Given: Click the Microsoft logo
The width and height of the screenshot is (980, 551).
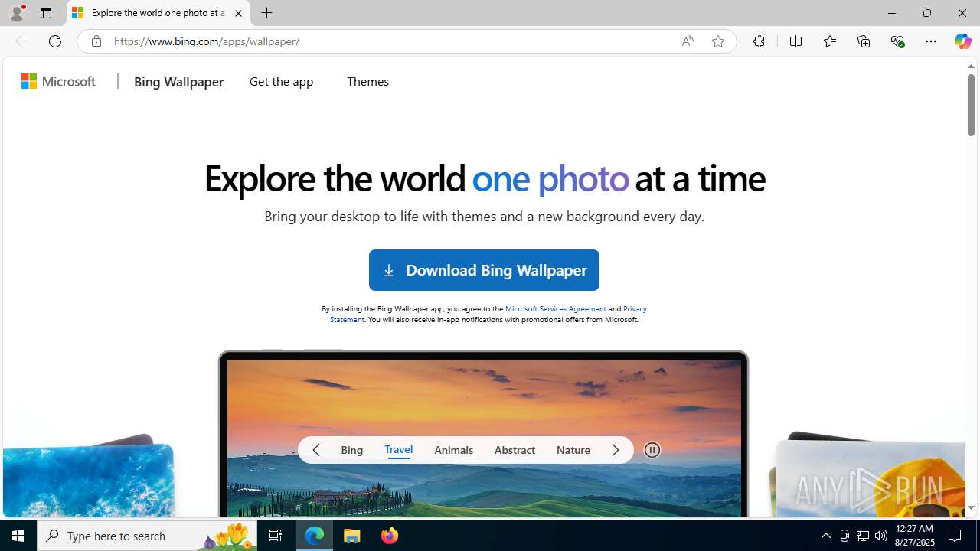Looking at the screenshot, I should (59, 81).
